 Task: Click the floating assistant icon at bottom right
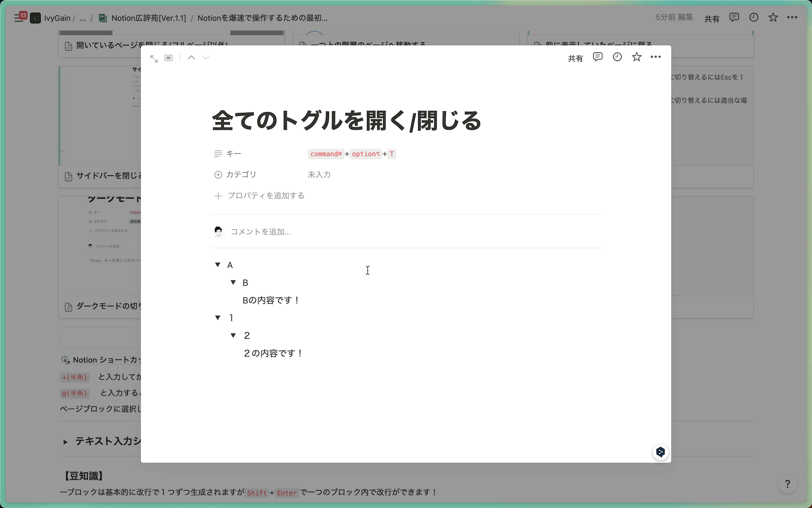[x=660, y=452]
